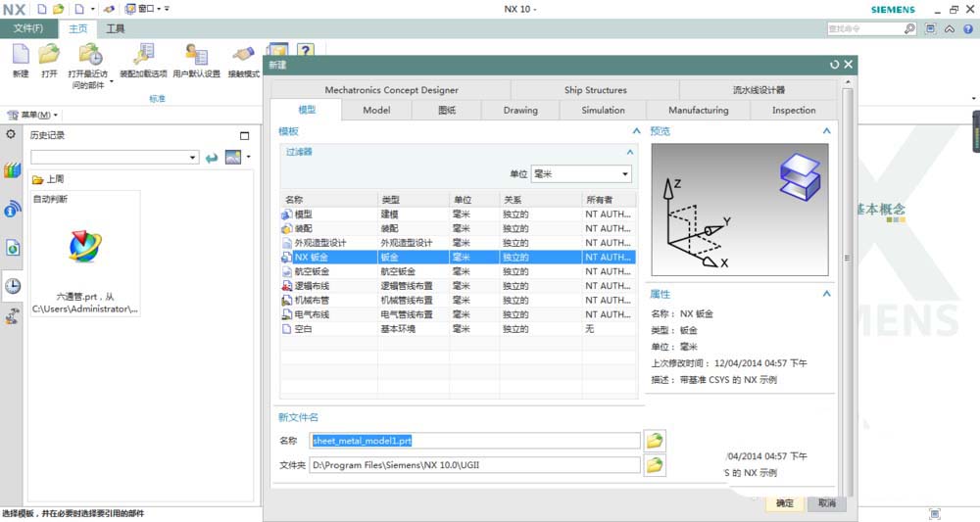Viewport: 980px width, 522px height.
Task: Expand the 菜单(M) menu dropdown
Action: [55, 115]
